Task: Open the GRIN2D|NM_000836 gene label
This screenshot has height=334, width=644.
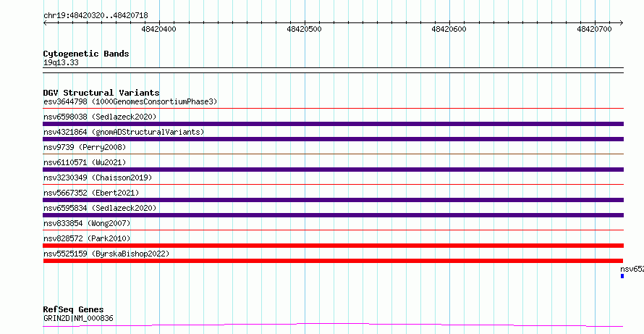Action: 78,318
